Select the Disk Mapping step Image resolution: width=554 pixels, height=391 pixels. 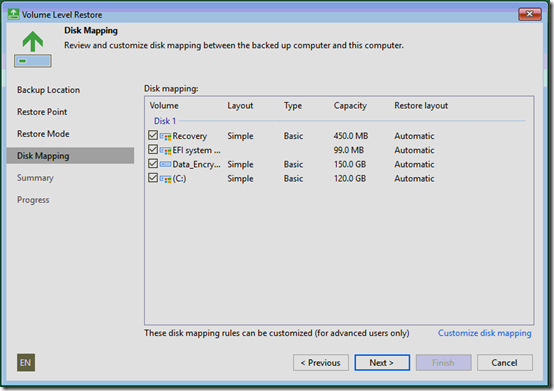[70, 156]
